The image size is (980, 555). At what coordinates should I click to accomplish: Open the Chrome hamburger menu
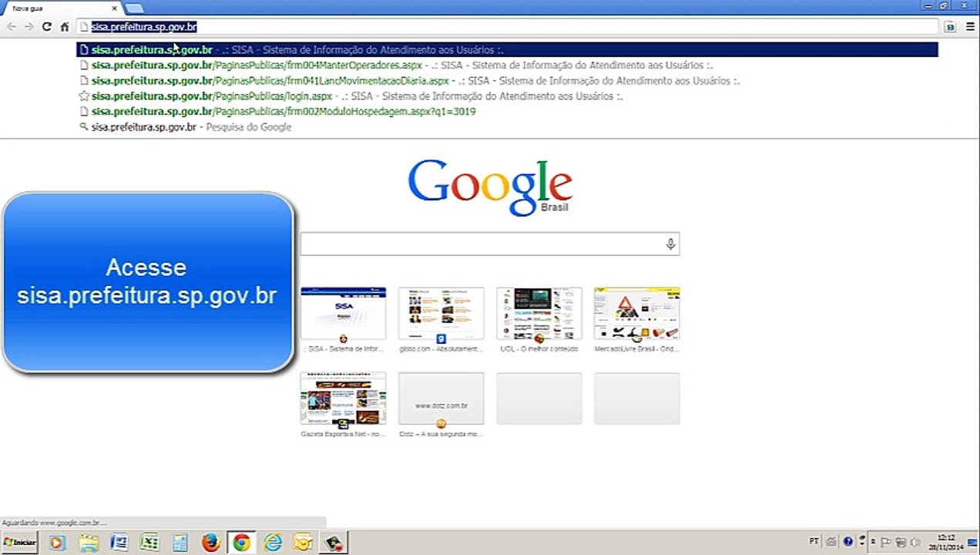pyautogui.click(x=970, y=26)
